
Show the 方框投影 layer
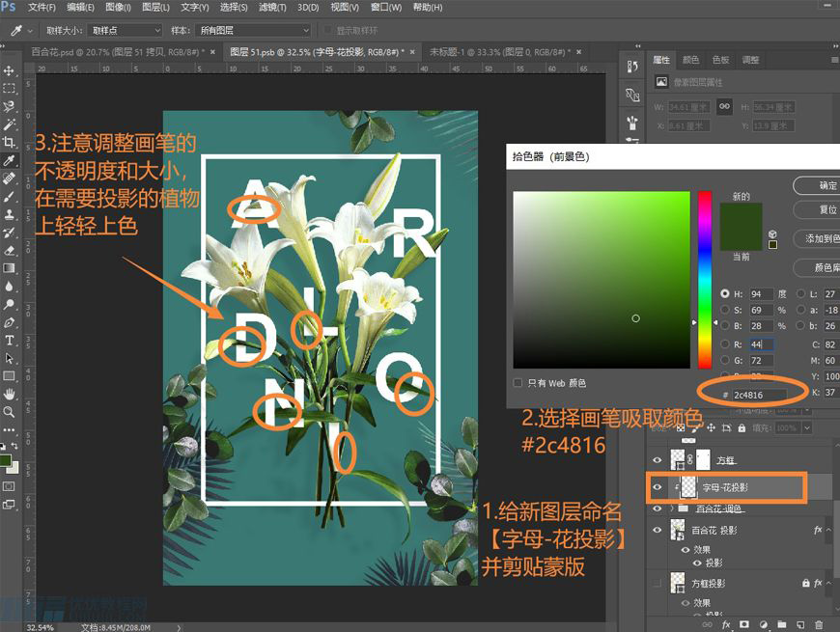(657, 580)
